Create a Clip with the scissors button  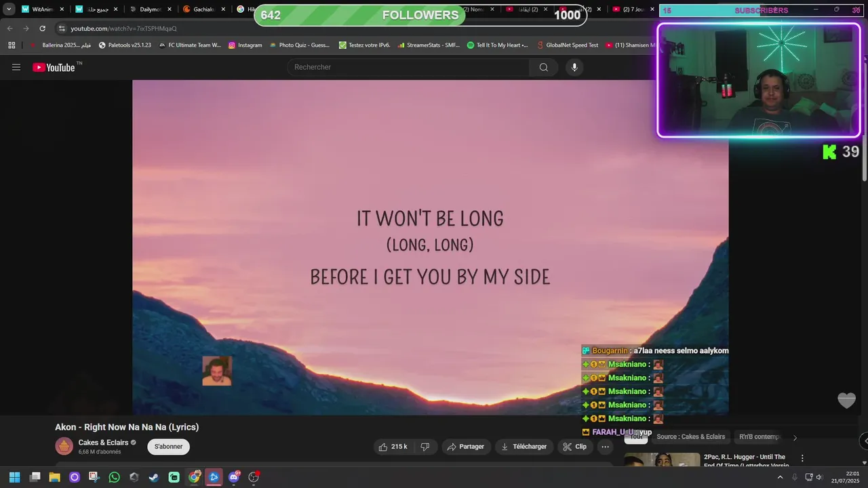pos(574,447)
